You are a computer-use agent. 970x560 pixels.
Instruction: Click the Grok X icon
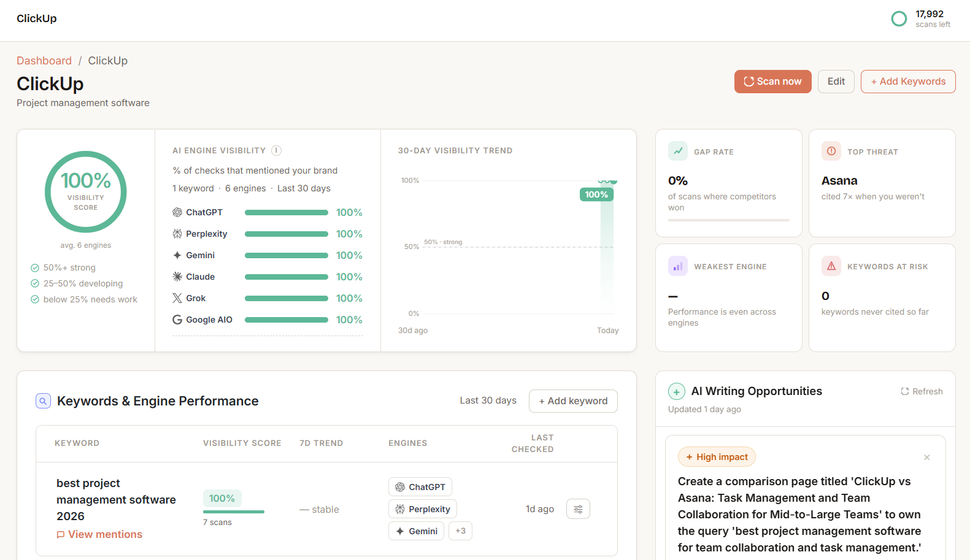[177, 298]
